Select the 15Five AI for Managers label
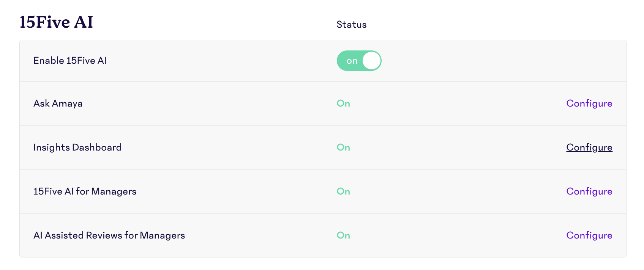 point(85,192)
